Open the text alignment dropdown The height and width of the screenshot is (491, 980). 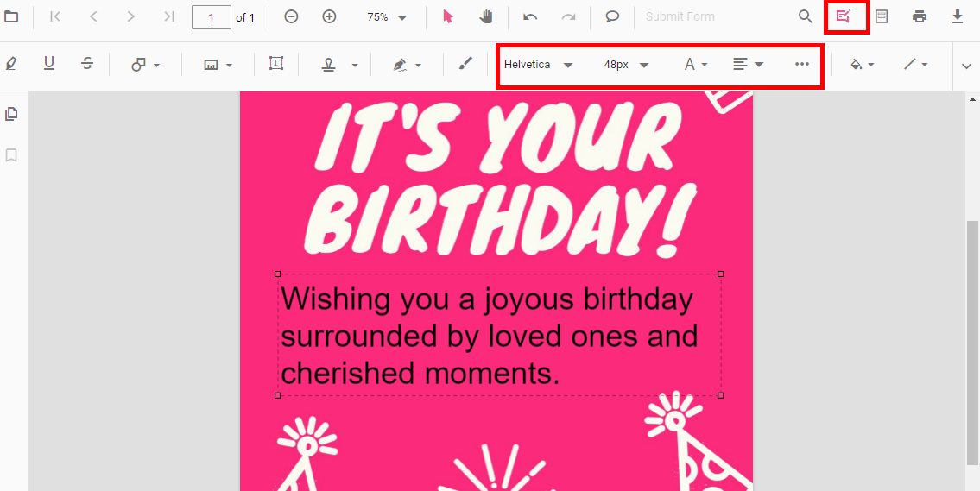(748, 65)
